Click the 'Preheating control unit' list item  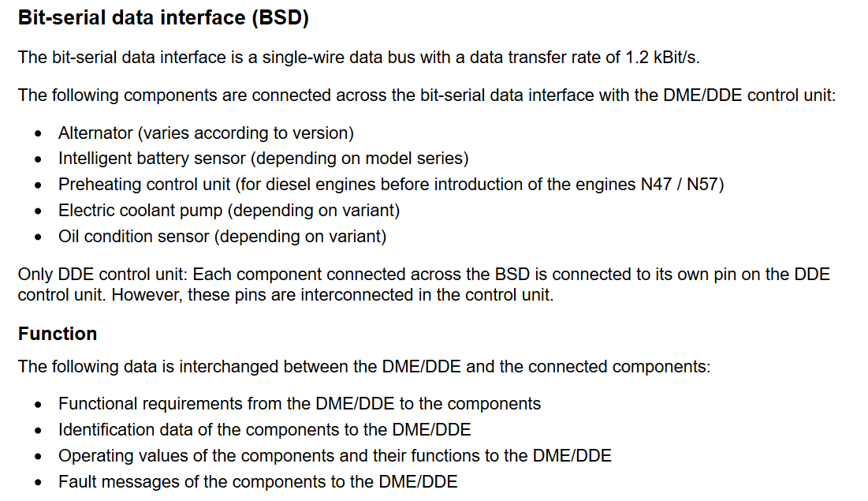[391, 184]
